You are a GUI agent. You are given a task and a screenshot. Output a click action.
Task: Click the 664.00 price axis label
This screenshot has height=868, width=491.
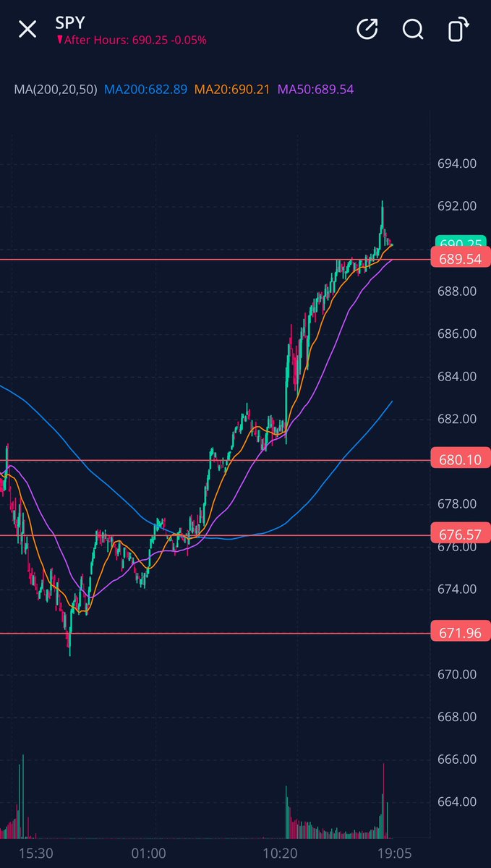tap(457, 801)
